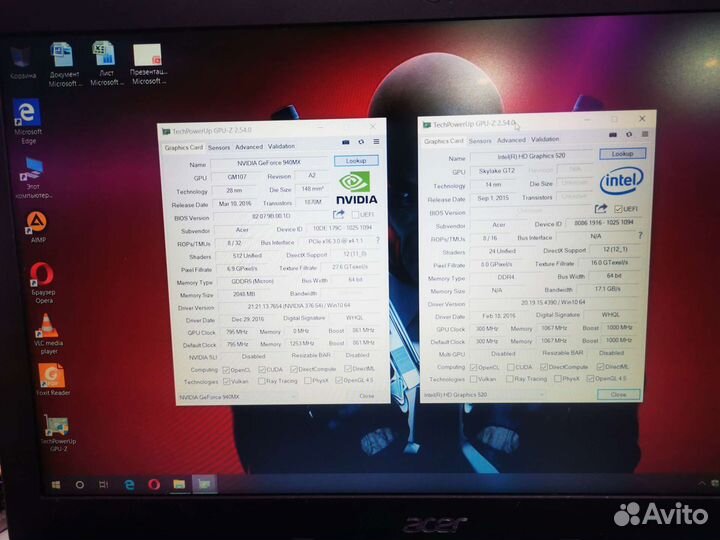
Task: Open the Microsoft Word document desktop icon
Action: 63,64
